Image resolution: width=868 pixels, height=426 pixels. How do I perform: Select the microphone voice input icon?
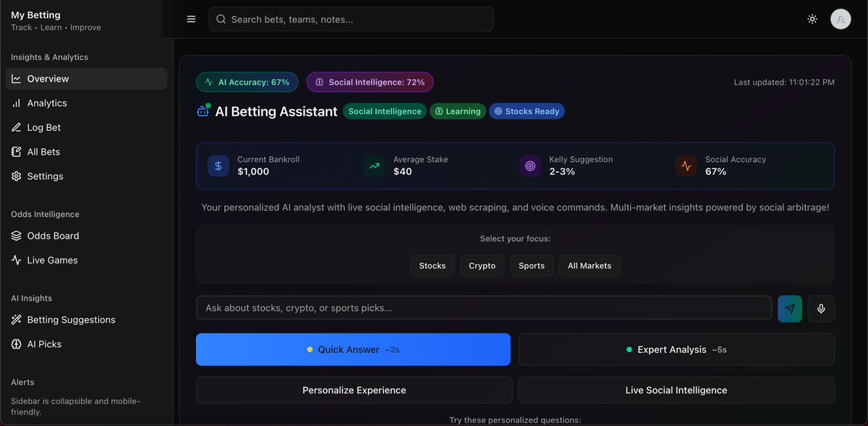click(x=821, y=307)
